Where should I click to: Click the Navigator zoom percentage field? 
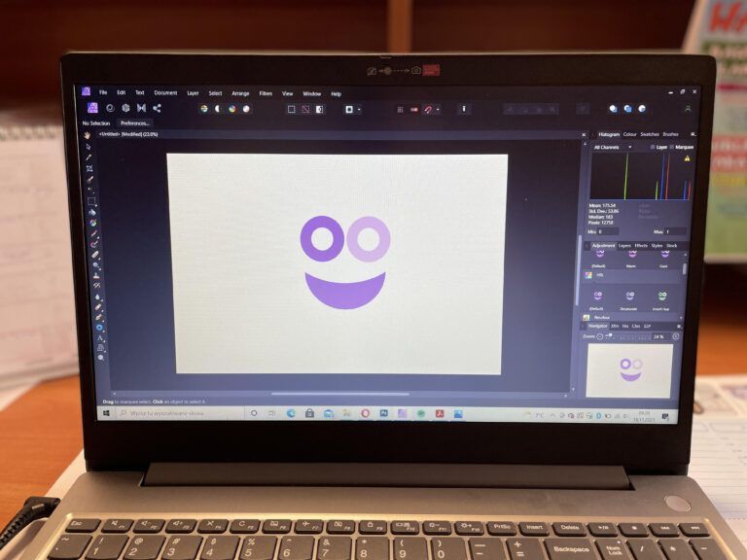tap(659, 336)
